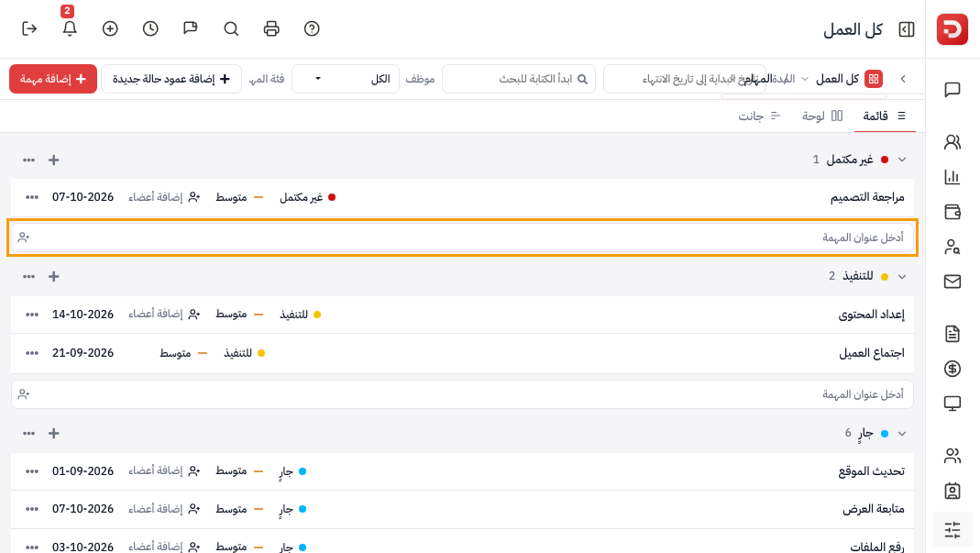Click the search field ابدأ الكتابة للبحث
Viewport: 980px width, 553px height.
point(519,79)
